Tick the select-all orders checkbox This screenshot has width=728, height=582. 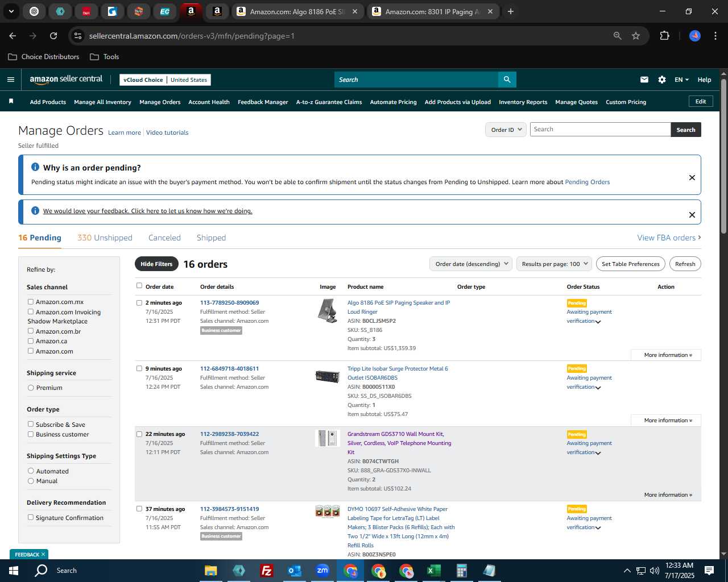[139, 286]
